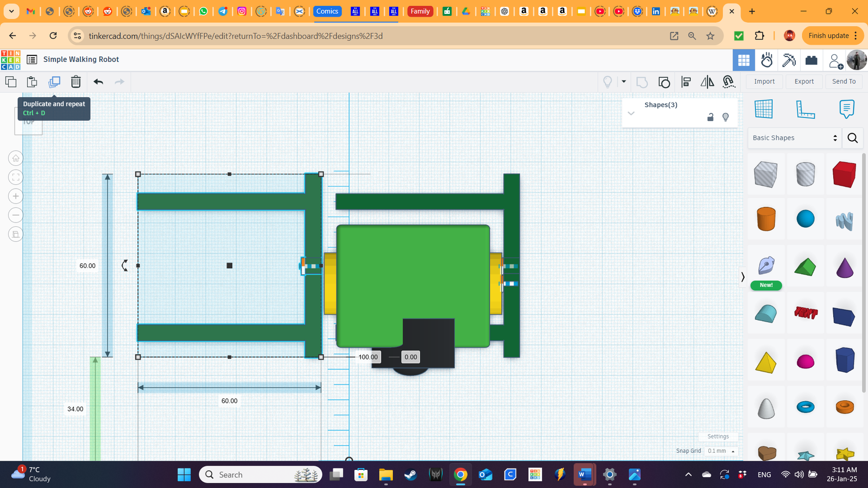The image size is (868, 488).
Task: Open Sim Lab physics icon
Action: point(766,60)
